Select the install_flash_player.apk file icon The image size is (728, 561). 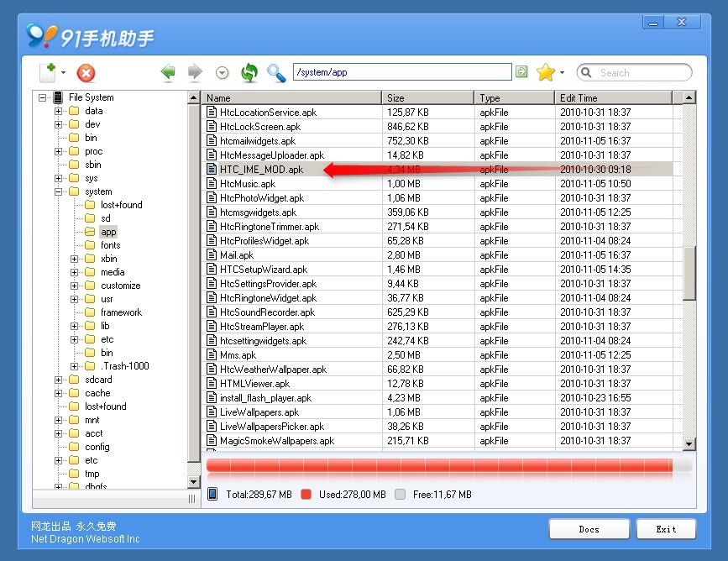click(x=212, y=398)
